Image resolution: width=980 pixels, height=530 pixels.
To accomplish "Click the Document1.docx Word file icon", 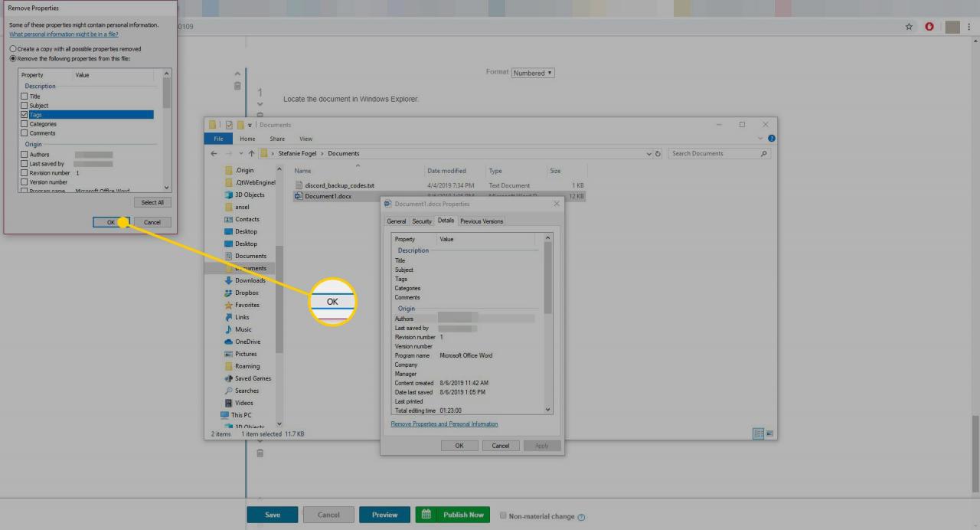I will click(x=299, y=196).
